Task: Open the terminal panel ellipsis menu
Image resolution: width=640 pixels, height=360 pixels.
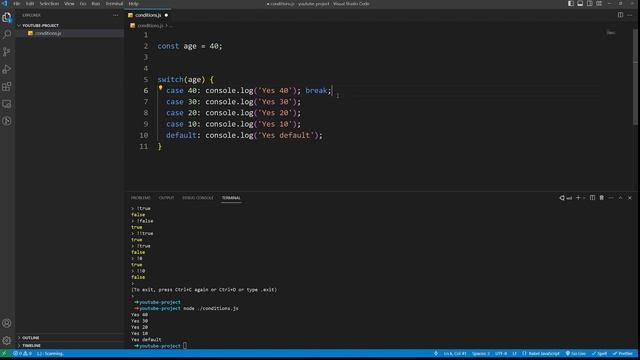Action: pyautogui.click(x=611, y=198)
